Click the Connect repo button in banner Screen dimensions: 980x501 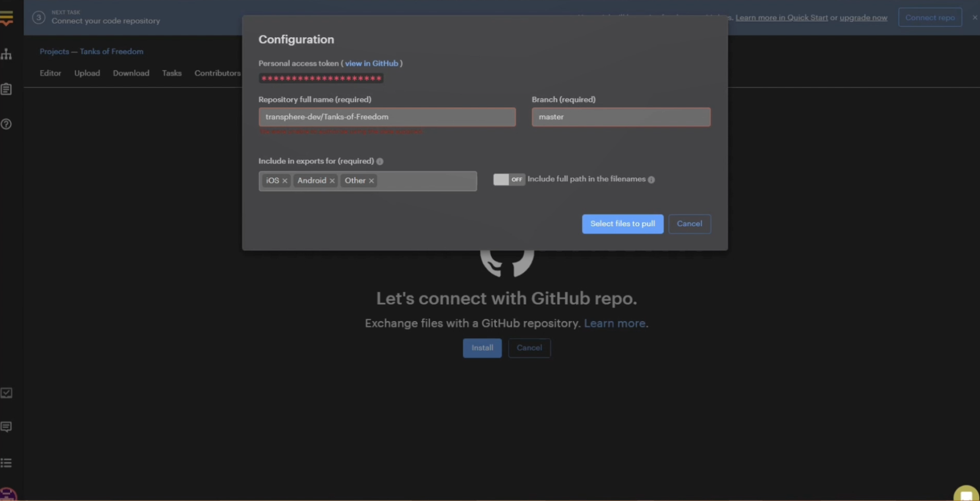(930, 17)
